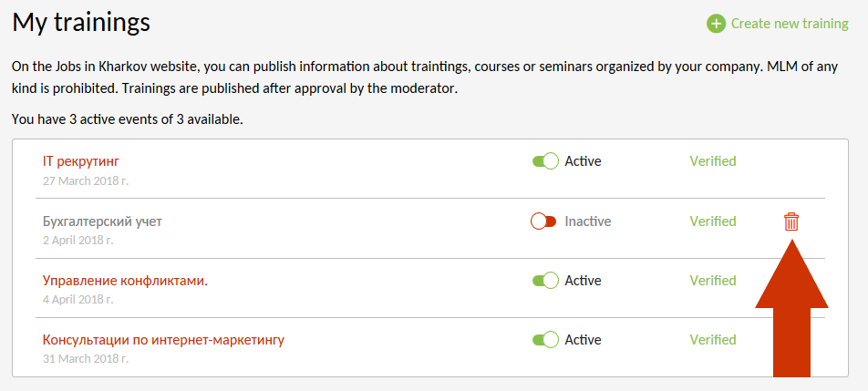Click the Active label beside IT рекрутинг
Image resolution: width=868 pixels, height=391 pixels.
point(584,161)
